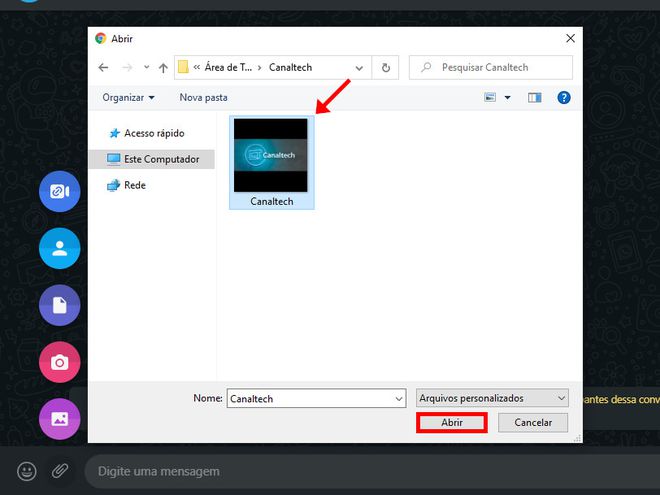
Task: Click the change view icon
Action: pyautogui.click(x=490, y=98)
